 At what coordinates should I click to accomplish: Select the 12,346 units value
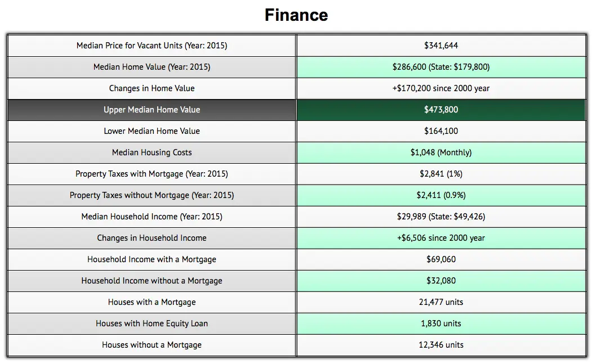(x=441, y=345)
